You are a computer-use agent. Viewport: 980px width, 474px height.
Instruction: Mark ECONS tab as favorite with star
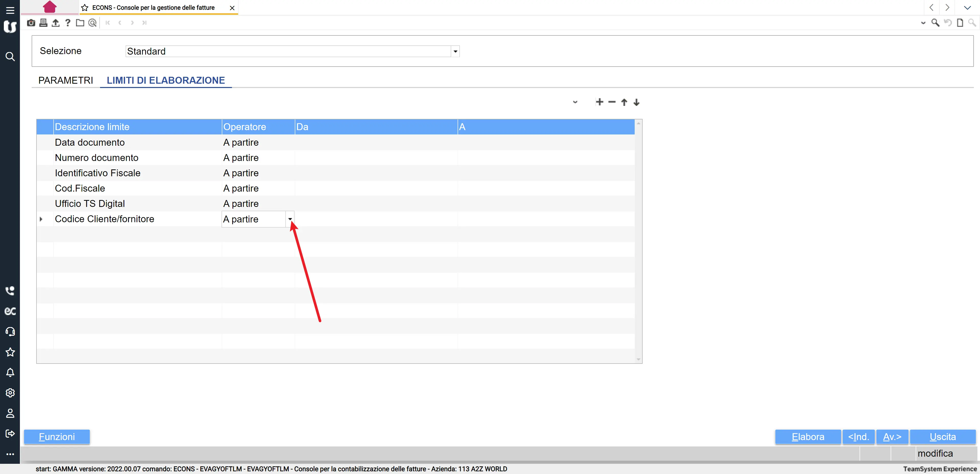click(85, 8)
